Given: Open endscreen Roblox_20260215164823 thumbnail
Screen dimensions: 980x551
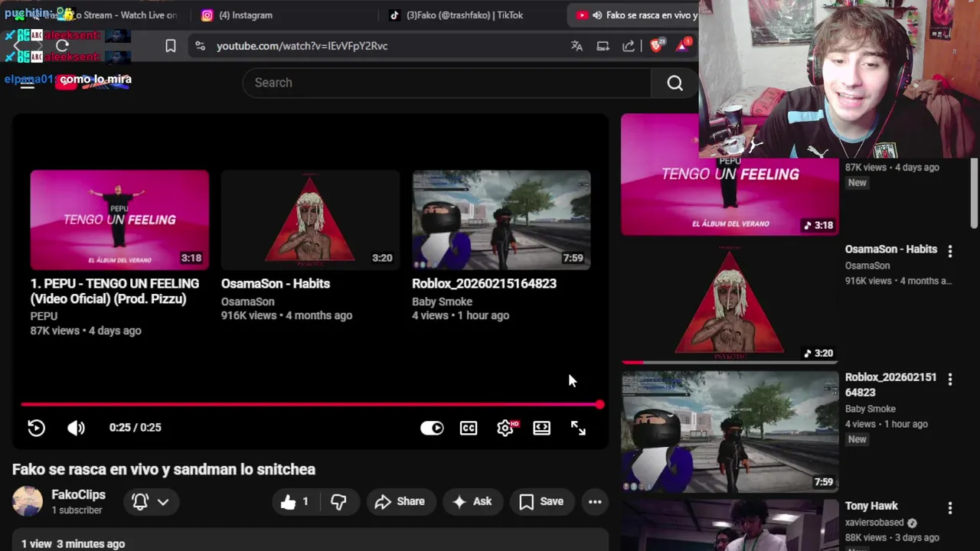Looking at the screenshot, I should point(501,220).
